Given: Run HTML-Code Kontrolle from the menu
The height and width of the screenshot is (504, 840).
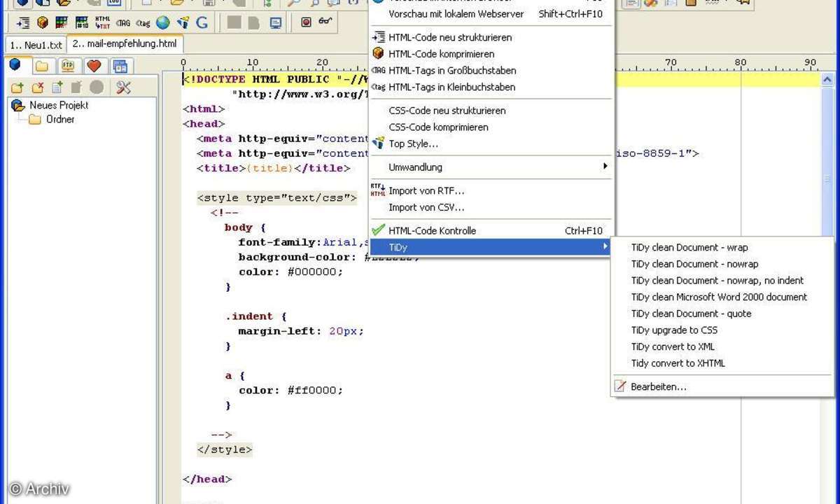Looking at the screenshot, I should [491, 230].
